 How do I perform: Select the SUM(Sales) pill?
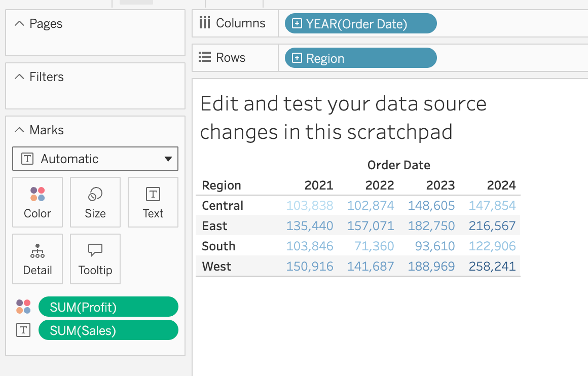click(x=108, y=330)
